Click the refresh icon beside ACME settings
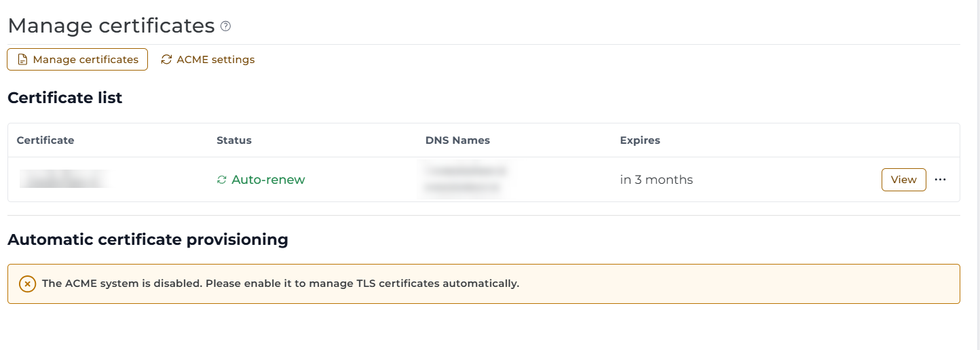This screenshot has height=350, width=980. coord(166,60)
